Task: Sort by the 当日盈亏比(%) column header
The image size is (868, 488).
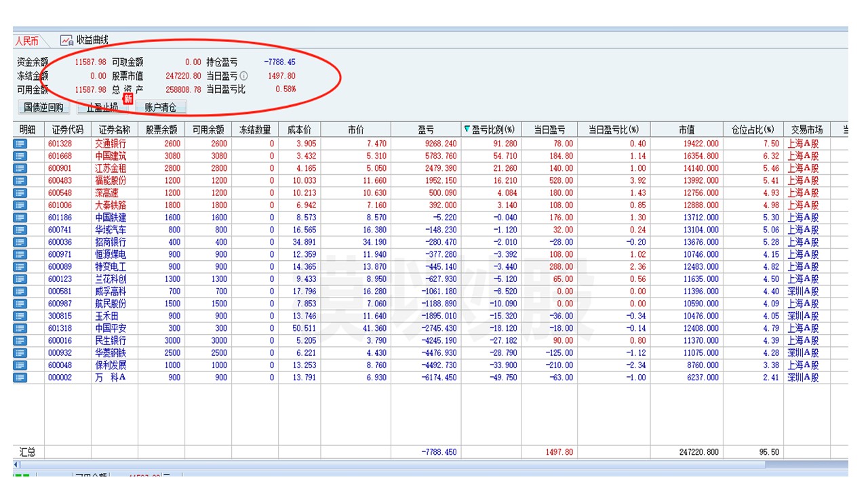Action: click(x=614, y=129)
